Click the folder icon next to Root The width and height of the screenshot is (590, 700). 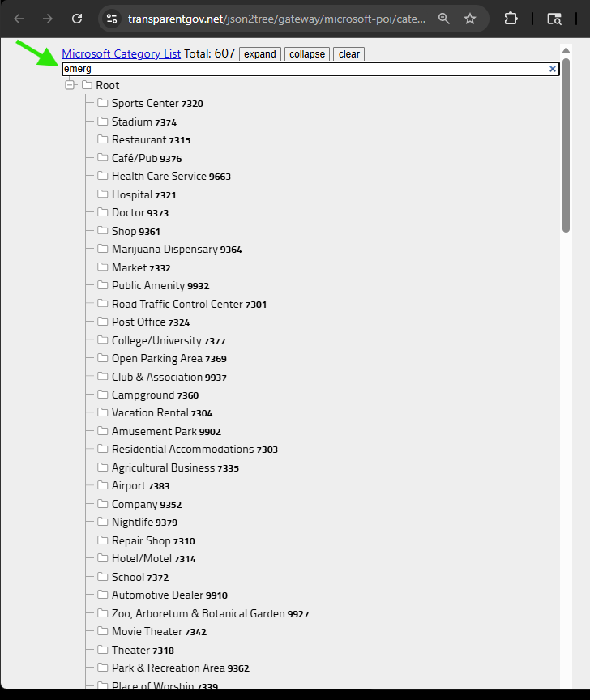[x=87, y=85]
